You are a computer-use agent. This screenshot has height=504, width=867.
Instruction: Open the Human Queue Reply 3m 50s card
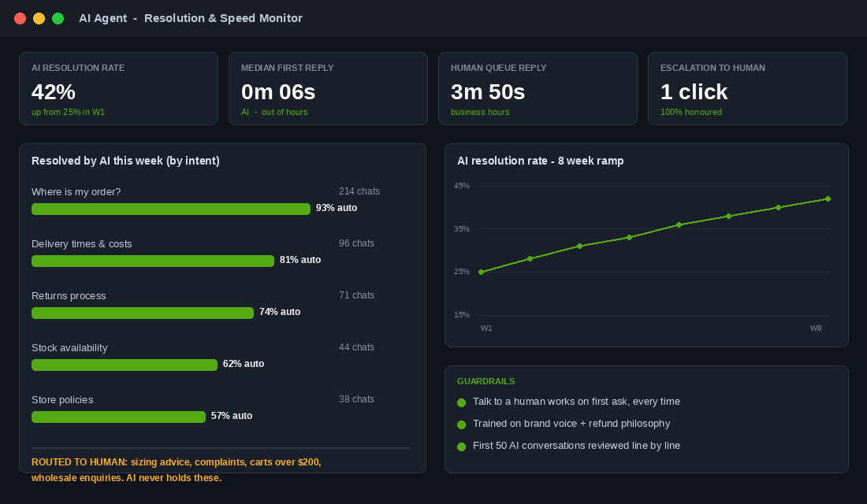point(538,88)
